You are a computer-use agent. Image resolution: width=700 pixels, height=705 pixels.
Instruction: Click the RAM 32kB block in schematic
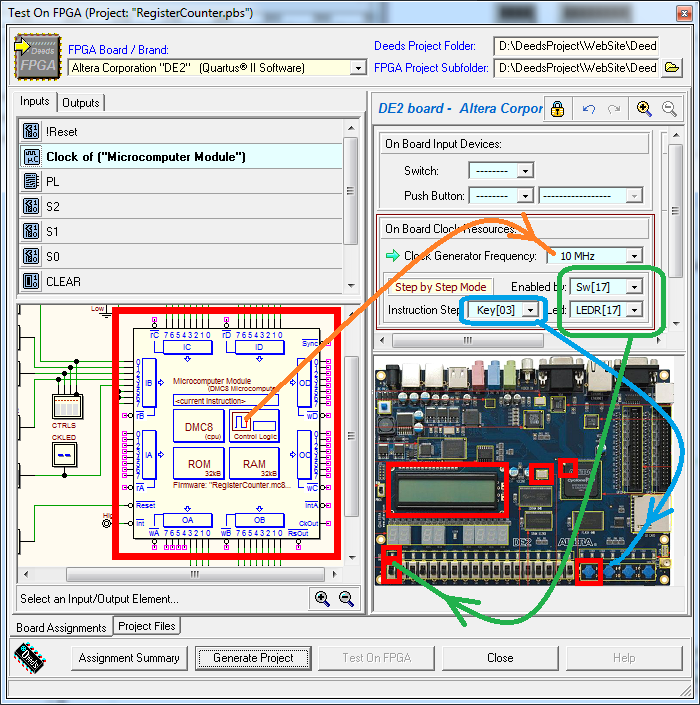click(x=254, y=463)
